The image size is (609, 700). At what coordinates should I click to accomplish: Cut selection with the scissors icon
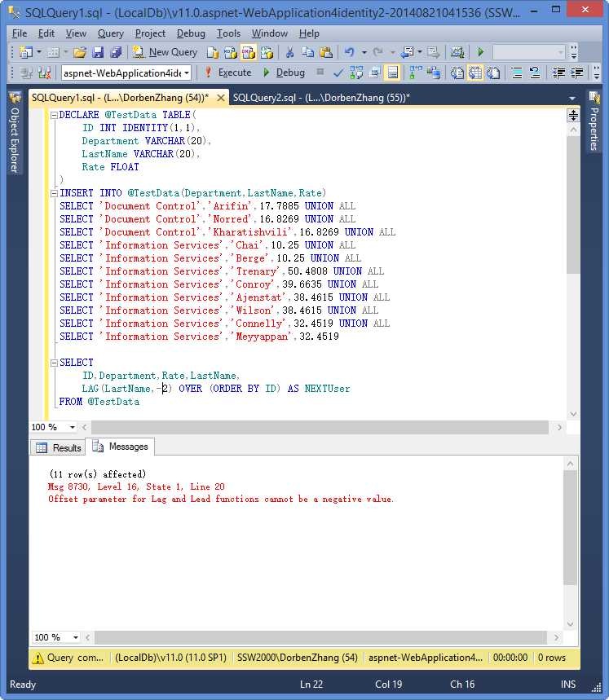pyautogui.click(x=289, y=52)
